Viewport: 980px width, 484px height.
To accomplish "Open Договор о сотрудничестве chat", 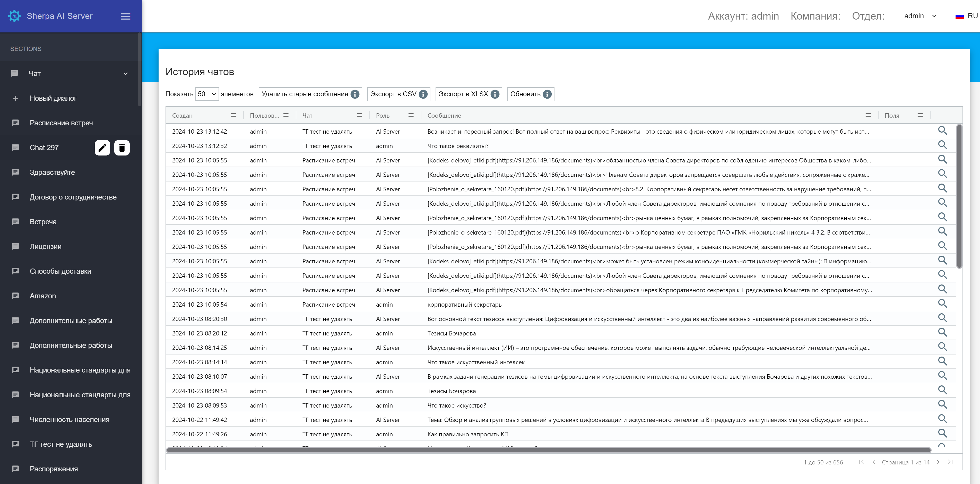I will [73, 197].
